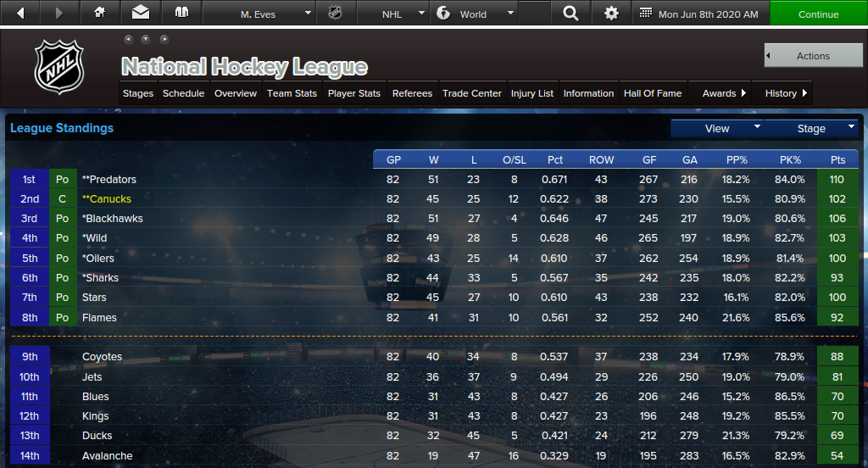Viewport: 868px width, 468px height.
Task: Open the bookmarks book icon
Action: click(x=181, y=12)
